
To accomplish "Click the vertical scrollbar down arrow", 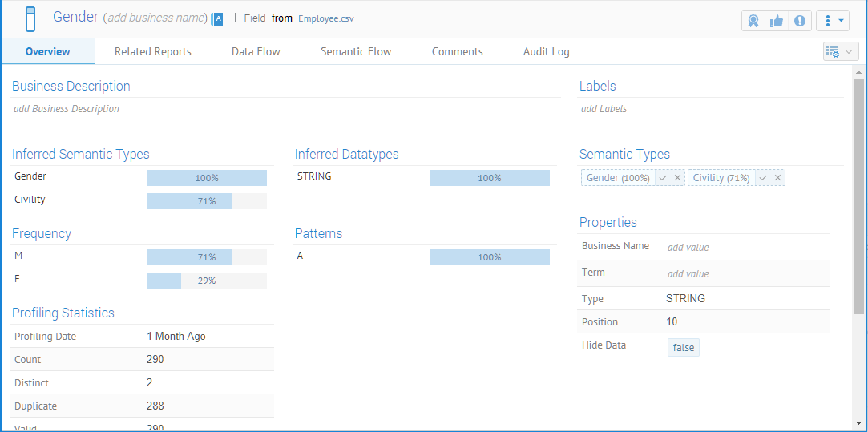I will tap(858, 422).
